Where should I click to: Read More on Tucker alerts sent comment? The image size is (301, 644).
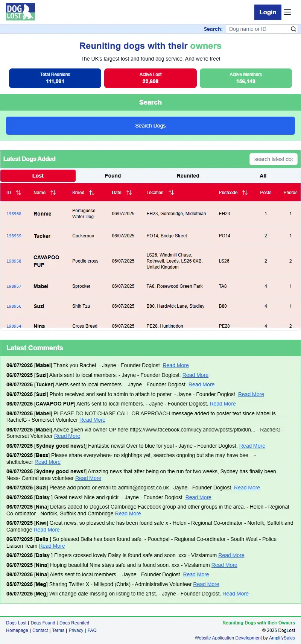(201, 384)
